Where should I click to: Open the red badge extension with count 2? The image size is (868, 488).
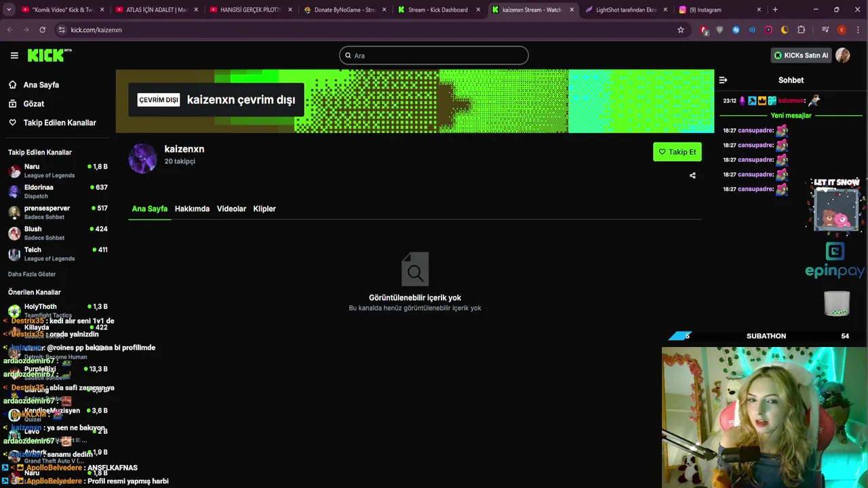tap(704, 30)
